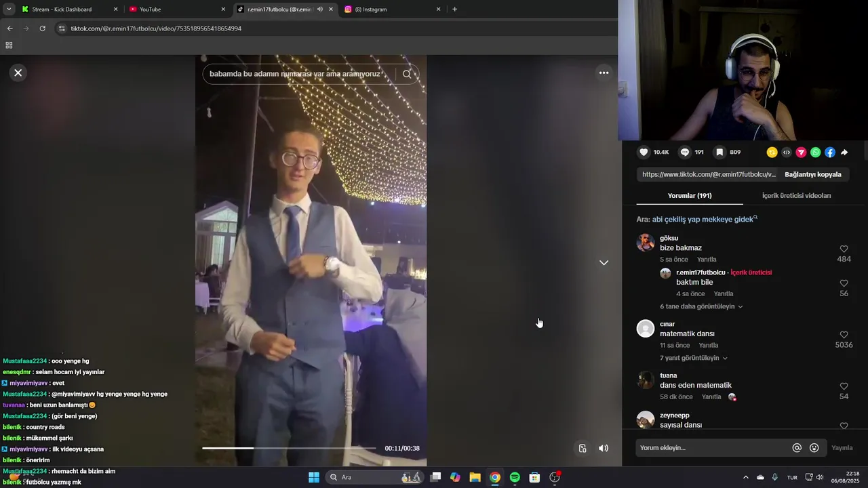The image size is (868, 488).
Task: Open a new browser tab
Action: pyautogui.click(x=454, y=9)
